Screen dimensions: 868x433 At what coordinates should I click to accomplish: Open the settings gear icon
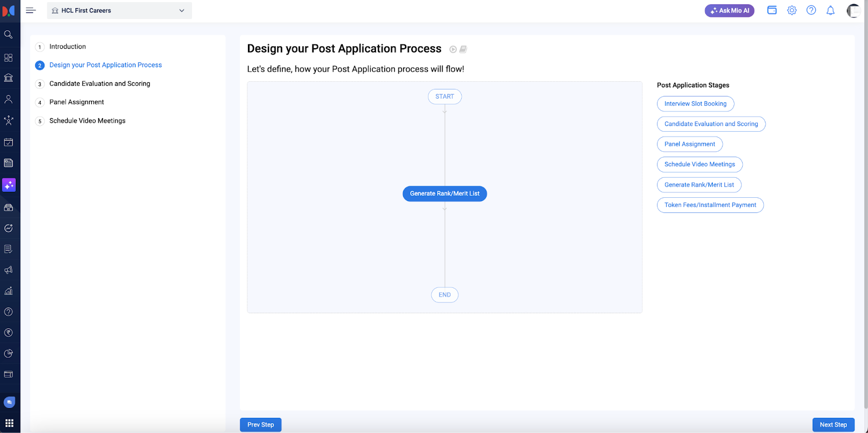pyautogui.click(x=792, y=10)
